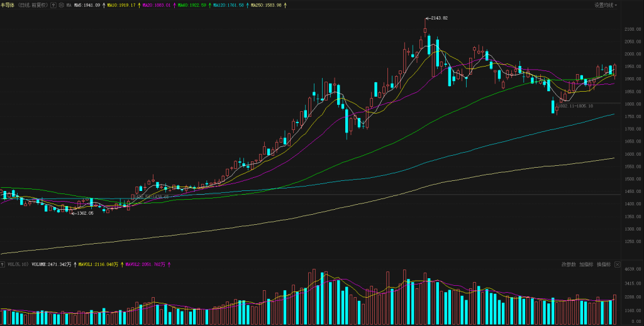644x326 pixels.
Task: Open the MA settings gear icon
Action: pyautogui.click(x=60, y=5)
